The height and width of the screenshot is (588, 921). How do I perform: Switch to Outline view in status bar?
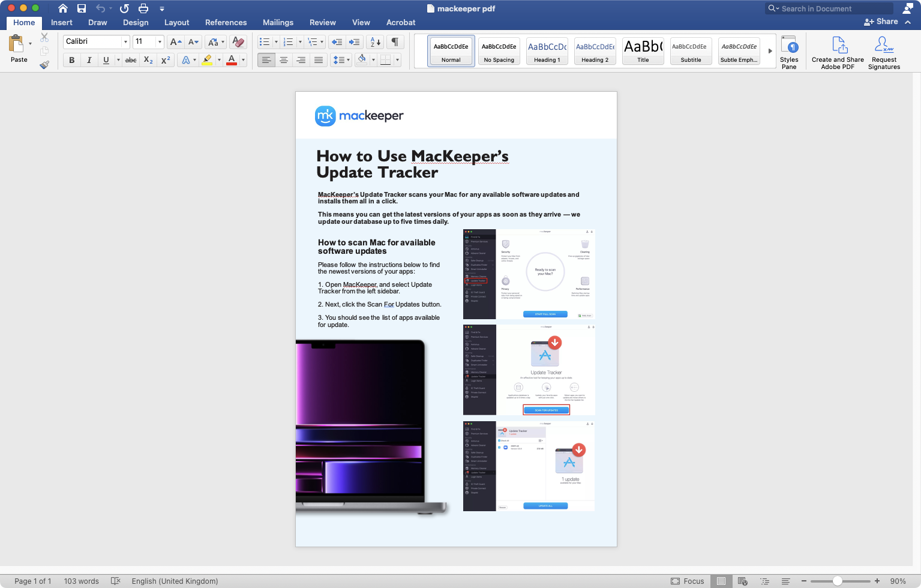pos(764,581)
